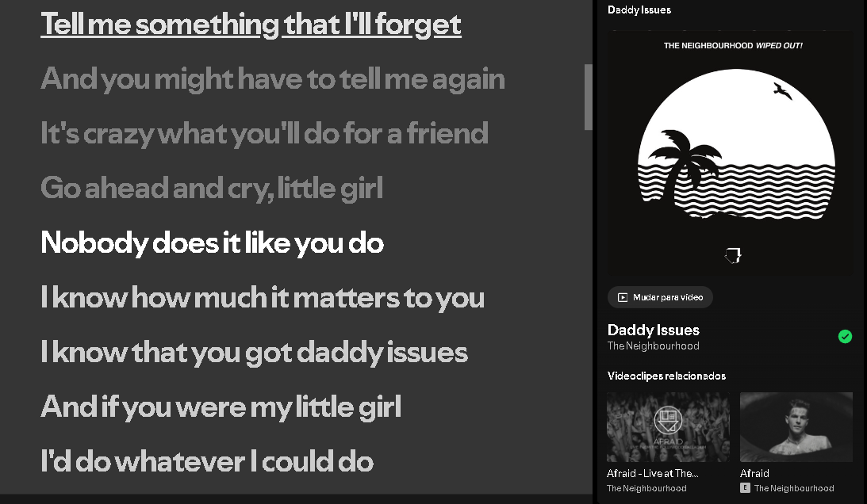Jump to 'I know that you got daddy issues'
Screen dimensions: 867x504
tap(254, 353)
